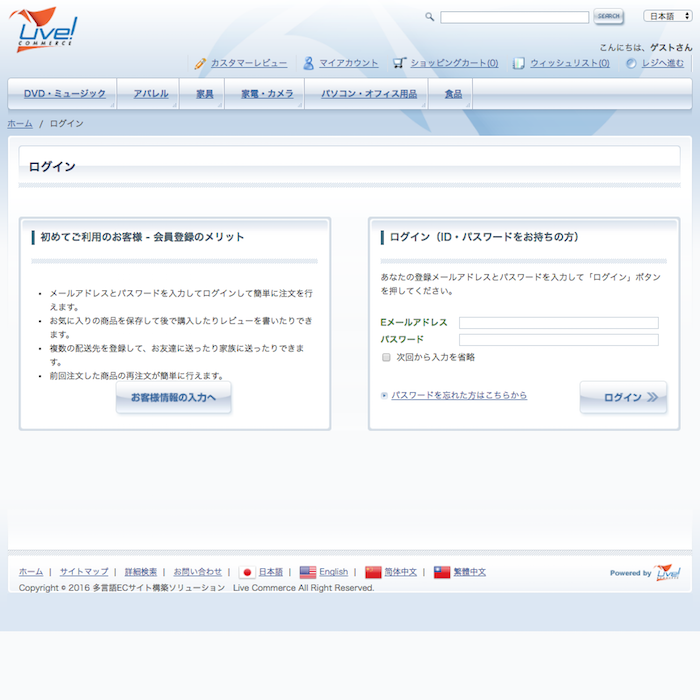Open the DVD・ミュージック category menu

click(65, 94)
